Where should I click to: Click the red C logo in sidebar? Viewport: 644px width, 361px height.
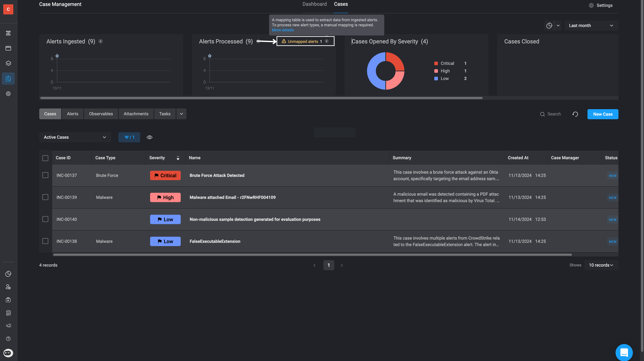click(x=8, y=9)
